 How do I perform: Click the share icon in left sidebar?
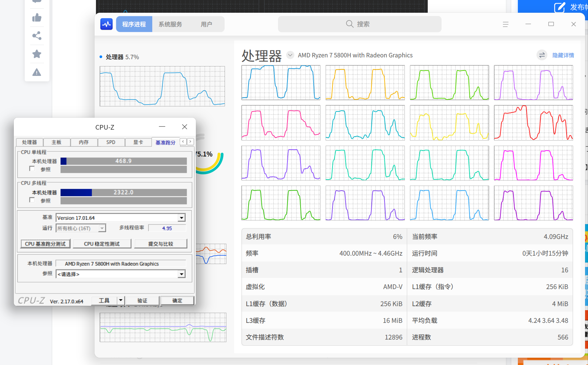(x=37, y=36)
